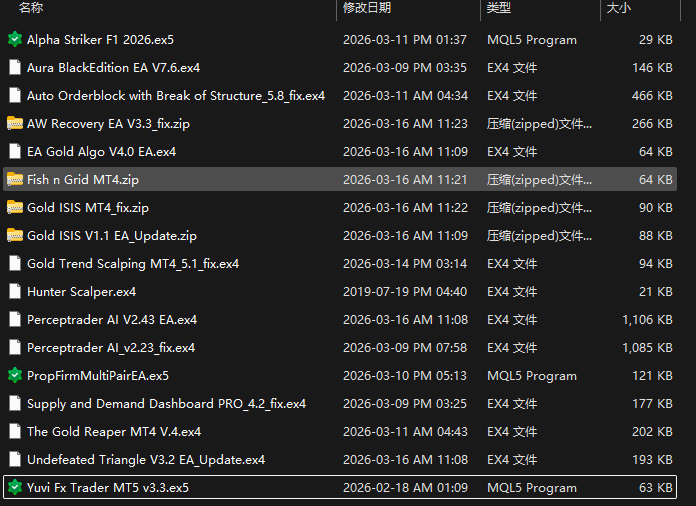
Task: Select Perceptrader AI V2.43 EA.ex4 file name
Action: [x=112, y=320]
